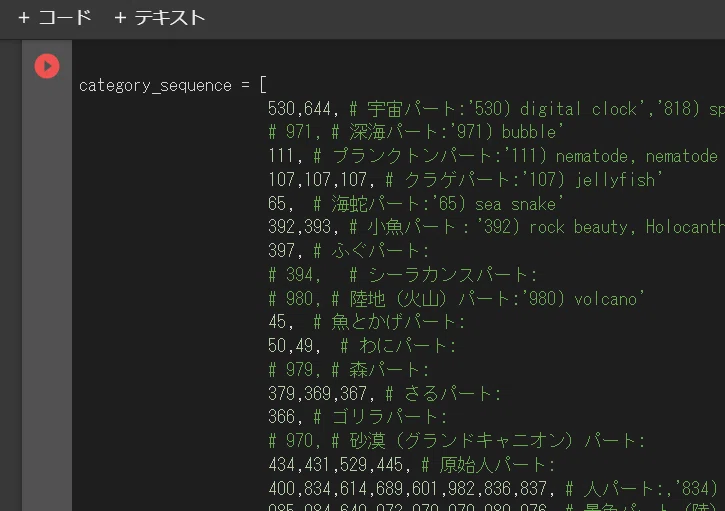Click the 397, # ふぐパート line

click(x=349, y=251)
